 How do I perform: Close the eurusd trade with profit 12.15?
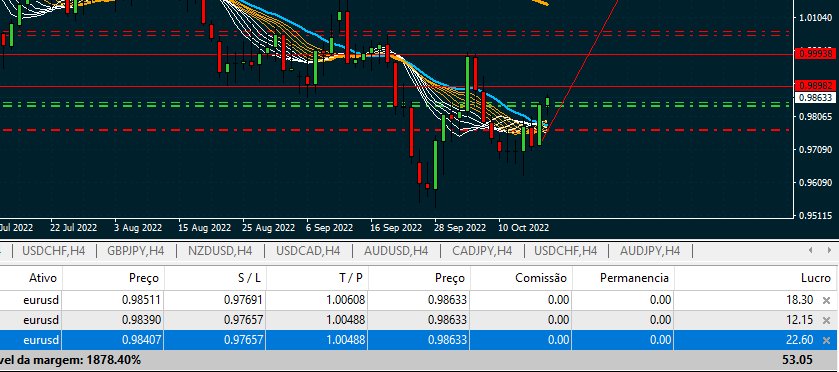826,320
